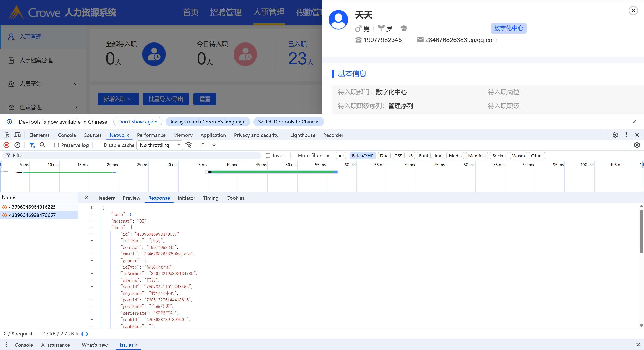
Task: Clear the network log
Action: [17, 145]
